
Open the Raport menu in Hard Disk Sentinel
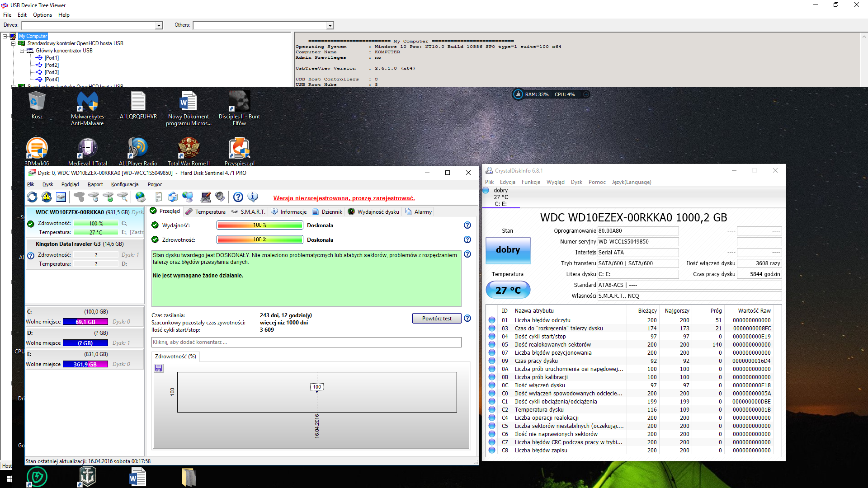[x=95, y=184]
